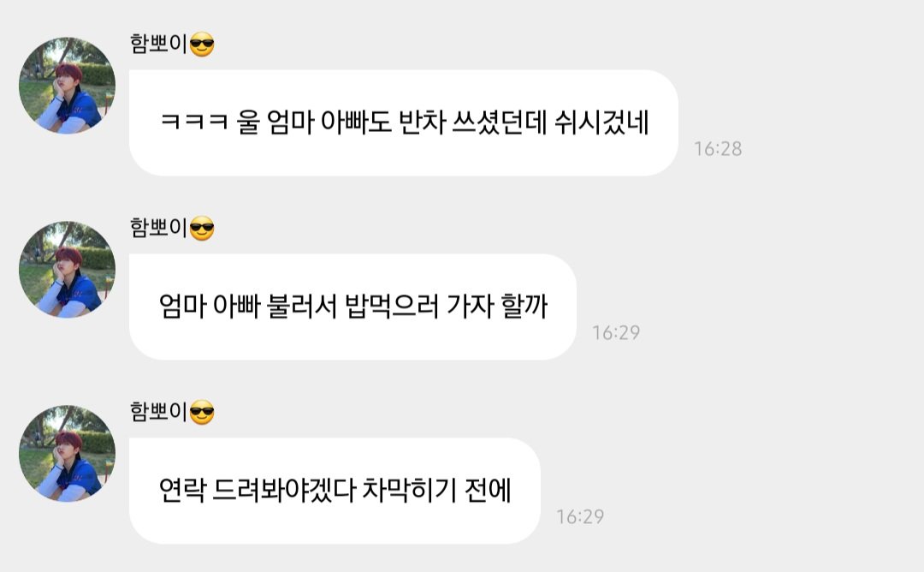Click the word '밥먹으러' in the second message
Screen dimensions: 924x572
coord(391,307)
